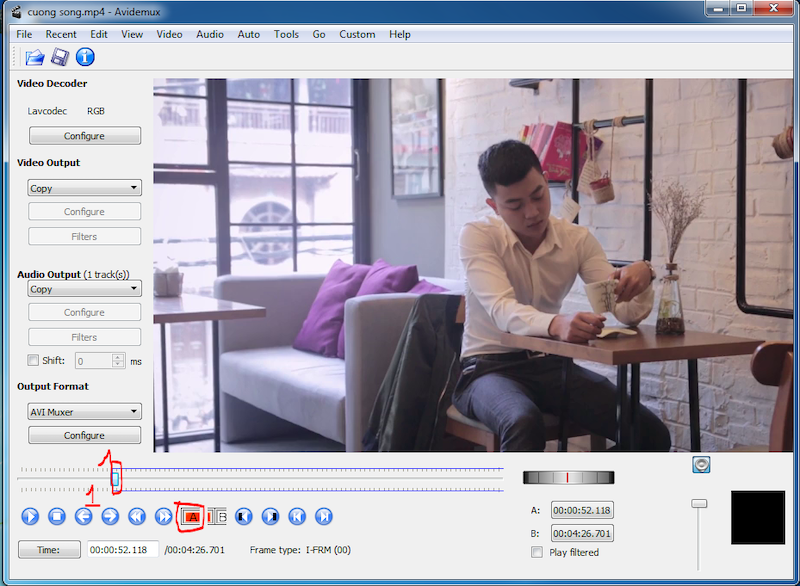Open the Video Output Copy dropdown
Screen dimensions: 800x586
click(84, 187)
